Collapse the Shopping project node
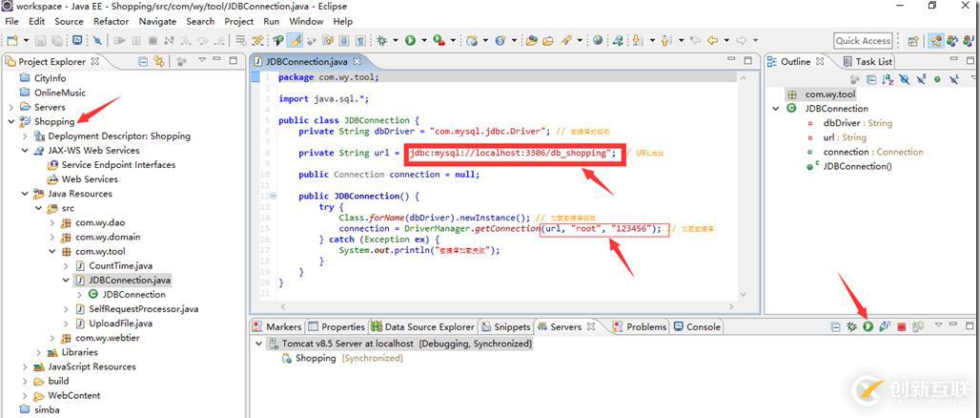 [x=11, y=122]
